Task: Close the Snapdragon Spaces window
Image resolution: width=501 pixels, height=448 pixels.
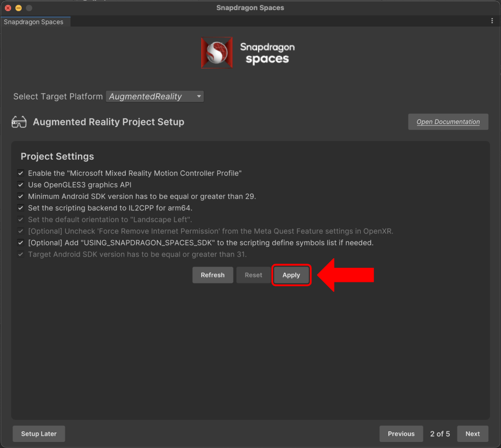Action: click(8, 8)
